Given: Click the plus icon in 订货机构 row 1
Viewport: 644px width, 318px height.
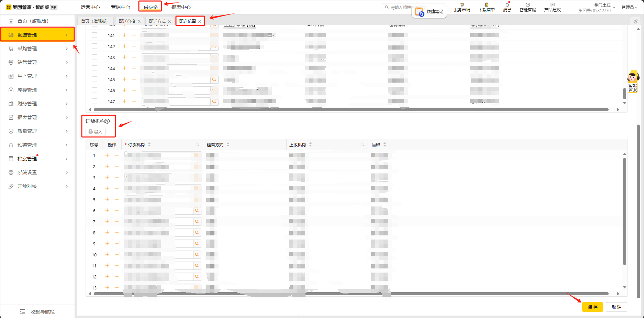Looking at the screenshot, I should pos(107,156).
